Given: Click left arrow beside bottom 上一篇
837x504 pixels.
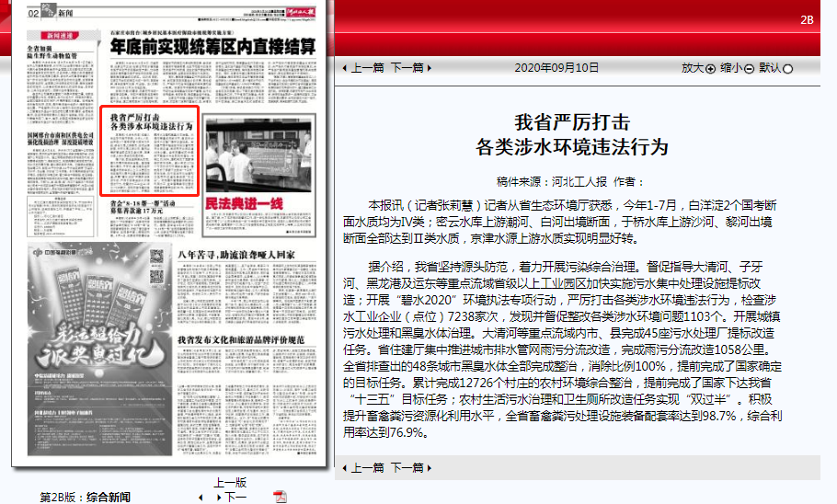Looking at the screenshot, I should (x=344, y=468).
